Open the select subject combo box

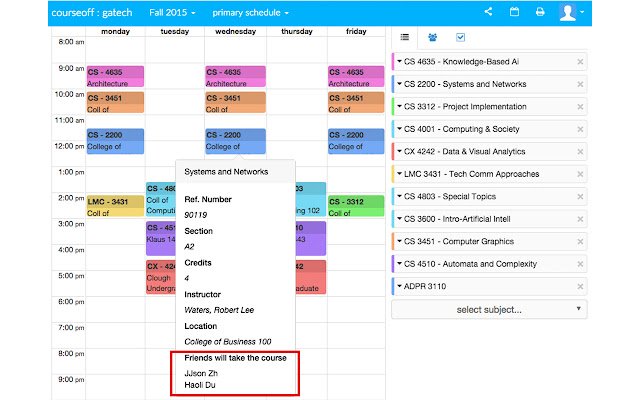click(489, 309)
